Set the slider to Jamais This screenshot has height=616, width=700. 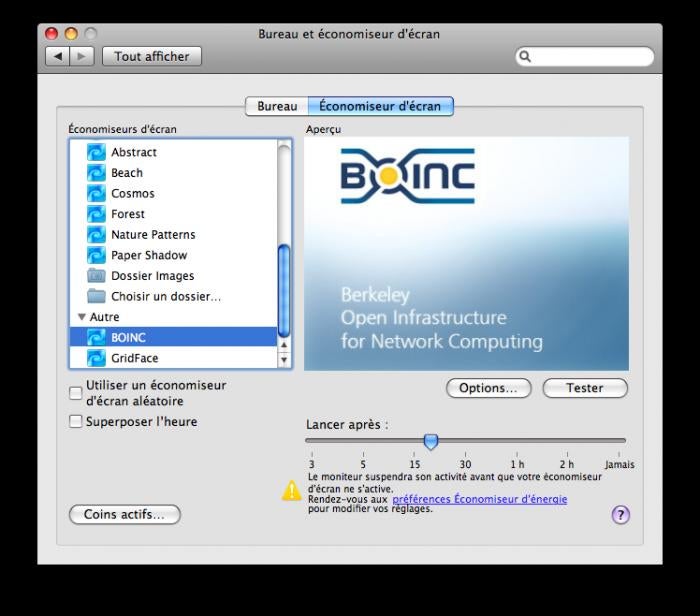point(619,441)
